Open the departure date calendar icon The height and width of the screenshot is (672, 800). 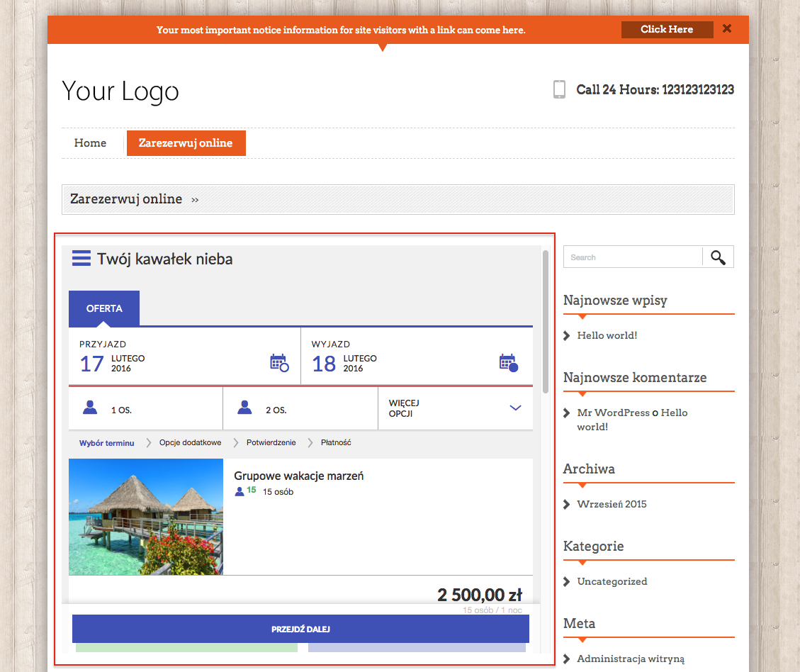coord(509,363)
